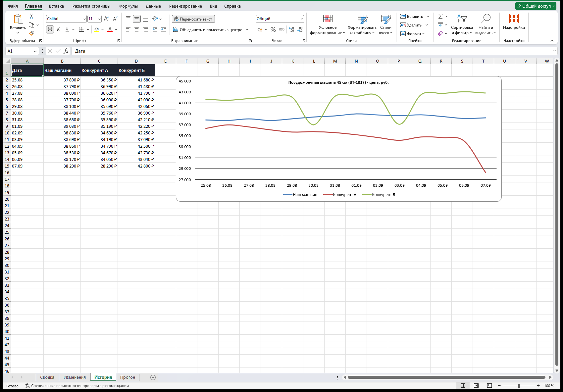Click the Clear eraser icon
The image size is (563, 392).
pos(440,33)
